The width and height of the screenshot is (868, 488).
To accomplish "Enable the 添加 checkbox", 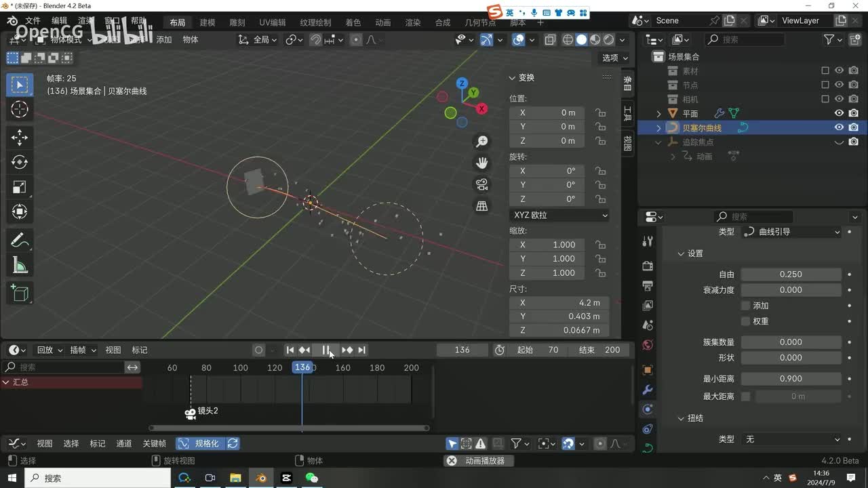I will click(746, 306).
